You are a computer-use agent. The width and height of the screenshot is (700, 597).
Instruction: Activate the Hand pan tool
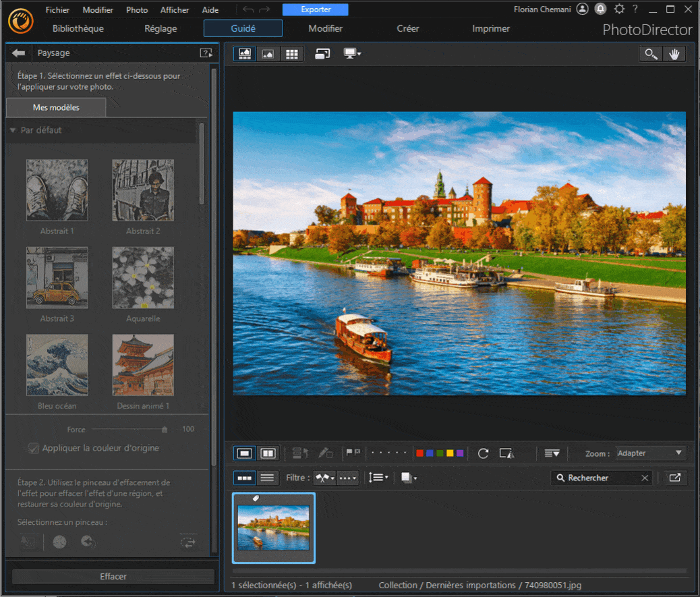pos(674,53)
